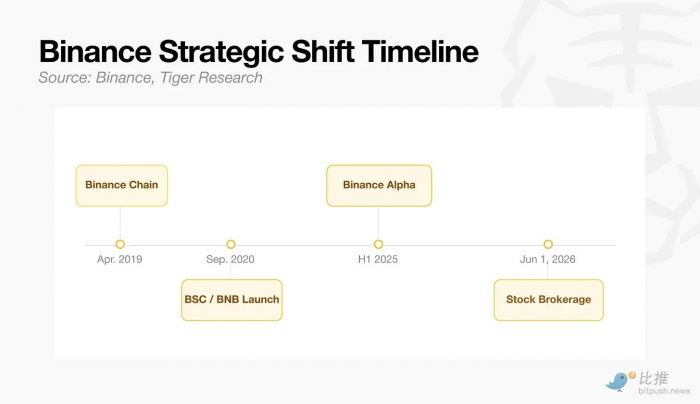
Task: Click the H1 2025 timeline marker circle
Action: 378,244
